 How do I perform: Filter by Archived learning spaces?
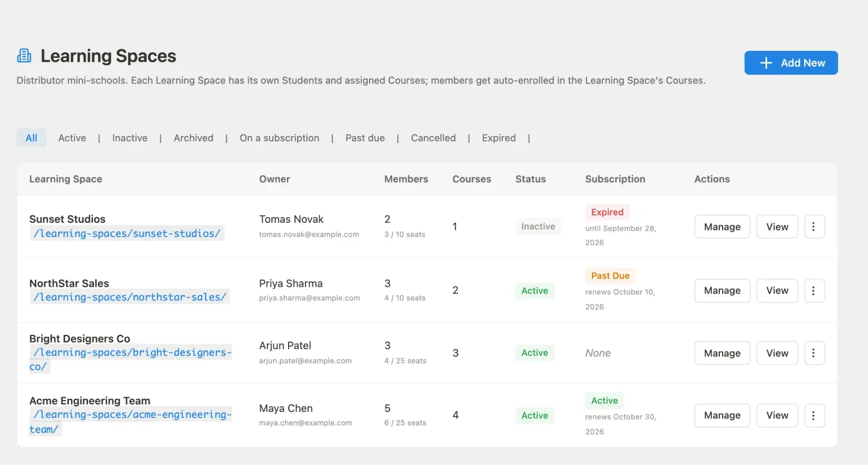(x=194, y=138)
